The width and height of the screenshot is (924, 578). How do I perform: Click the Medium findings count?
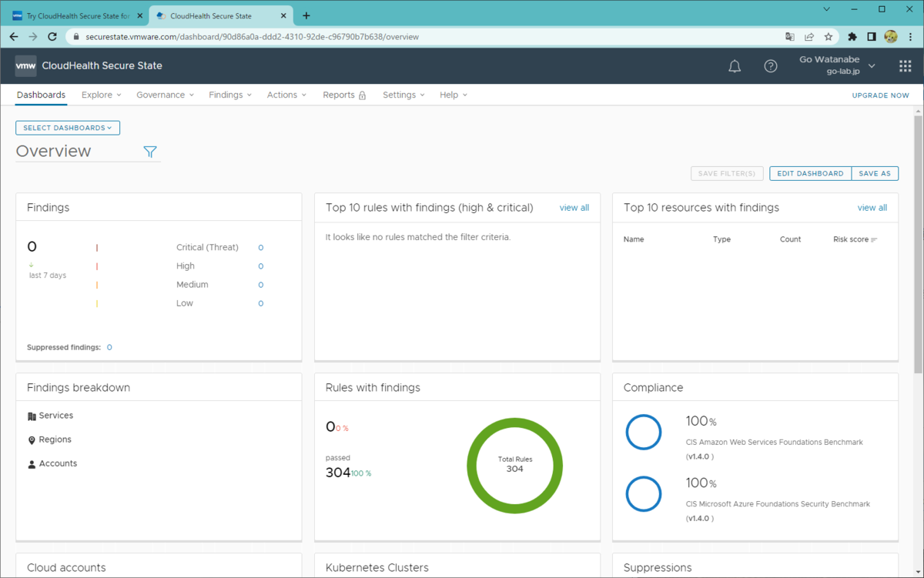[261, 285]
